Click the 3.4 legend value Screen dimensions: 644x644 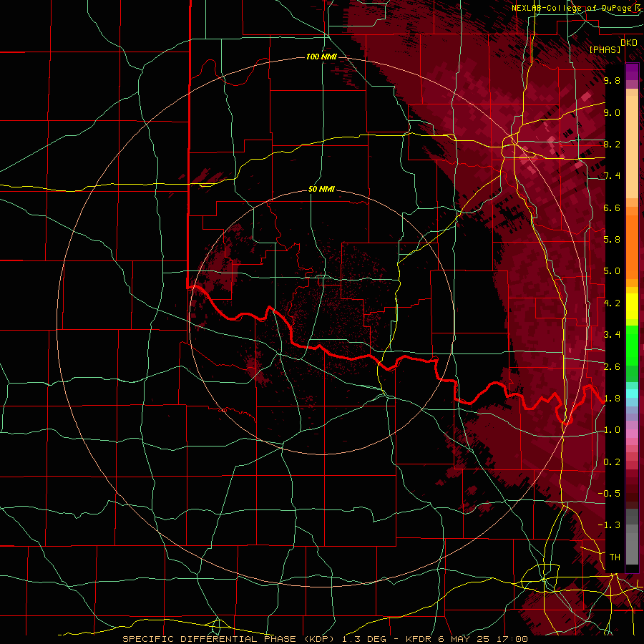pyautogui.click(x=612, y=335)
